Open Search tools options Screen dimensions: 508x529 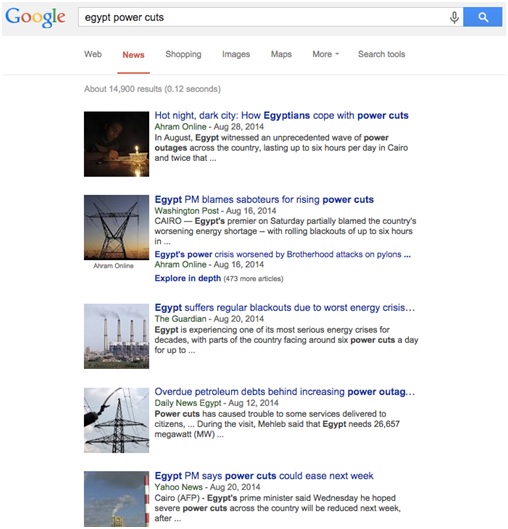point(382,54)
